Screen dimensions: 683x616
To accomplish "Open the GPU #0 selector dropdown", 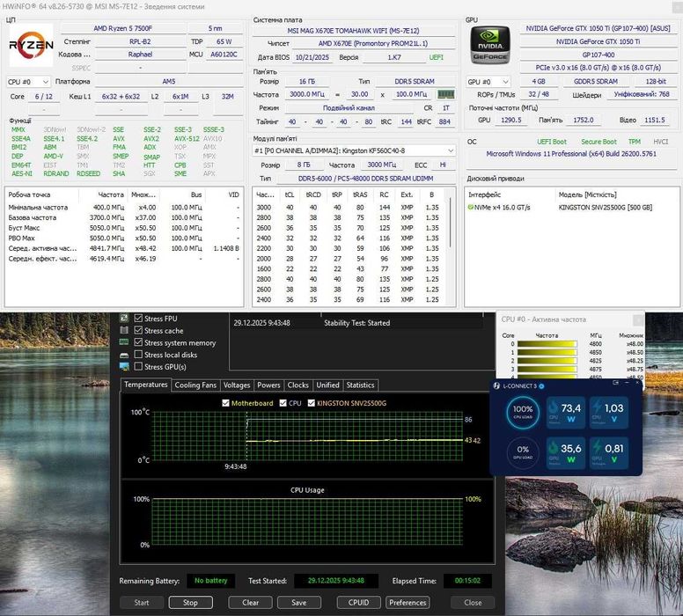I will click(x=488, y=82).
